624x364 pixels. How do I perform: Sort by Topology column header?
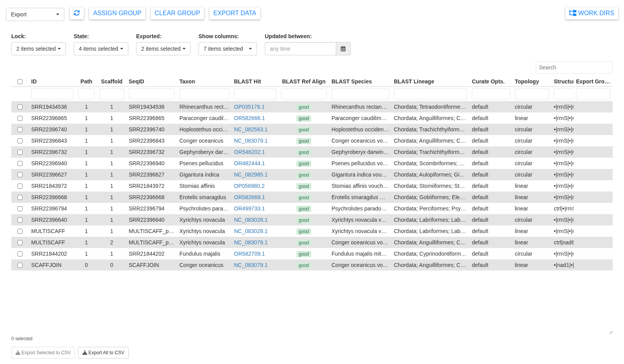(527, 81)
